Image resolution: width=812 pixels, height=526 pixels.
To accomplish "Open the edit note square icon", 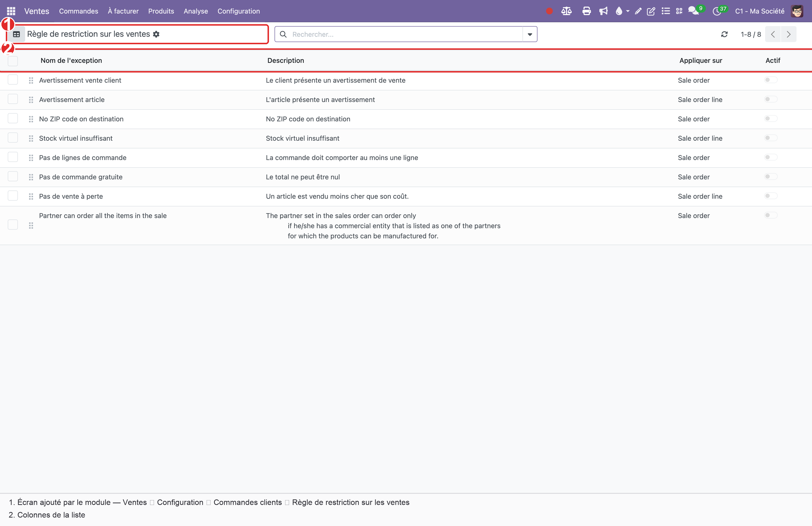I will [x=651, y=11].
